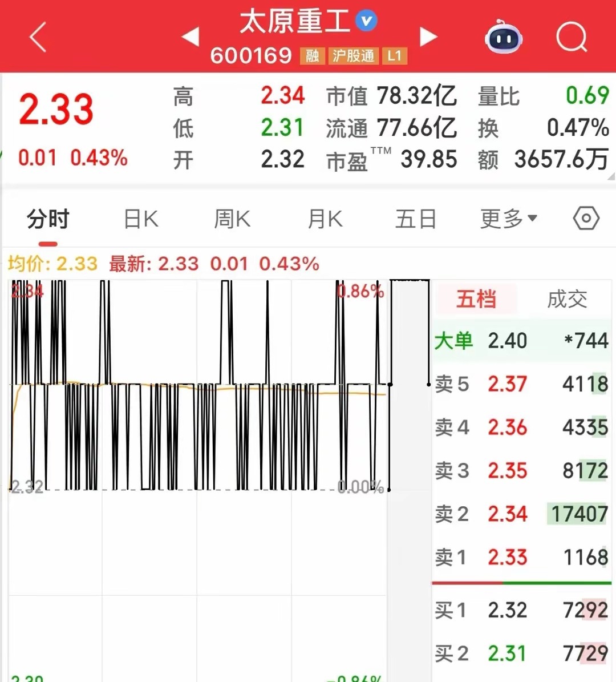Open search with magnifier icon
616x682 pixels.
coord(572,37)
